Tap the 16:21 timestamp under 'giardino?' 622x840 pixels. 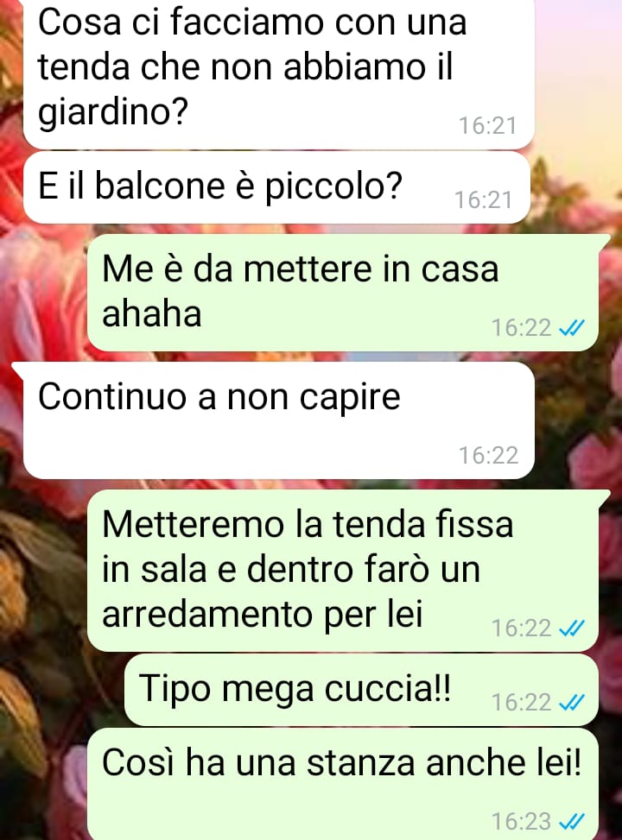pos(487,126)
